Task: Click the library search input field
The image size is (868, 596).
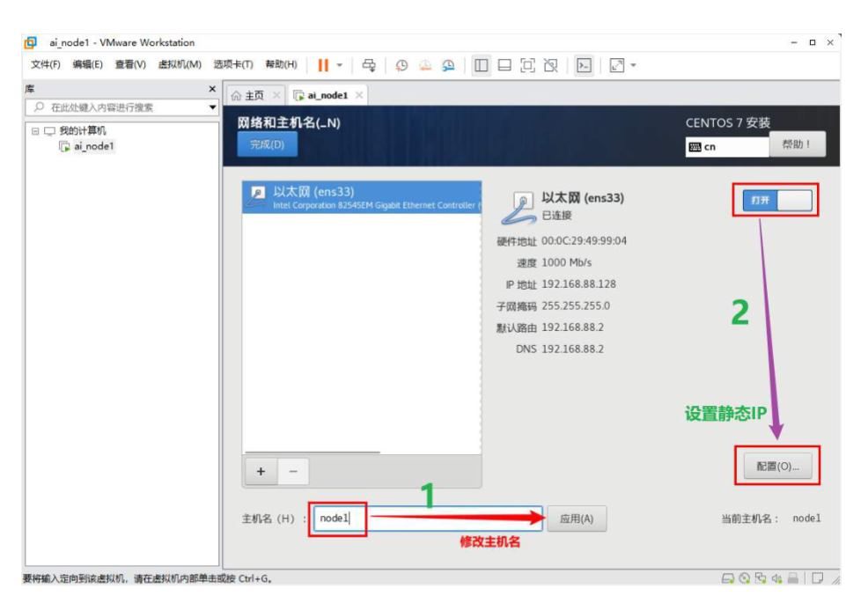Action: 116,107
